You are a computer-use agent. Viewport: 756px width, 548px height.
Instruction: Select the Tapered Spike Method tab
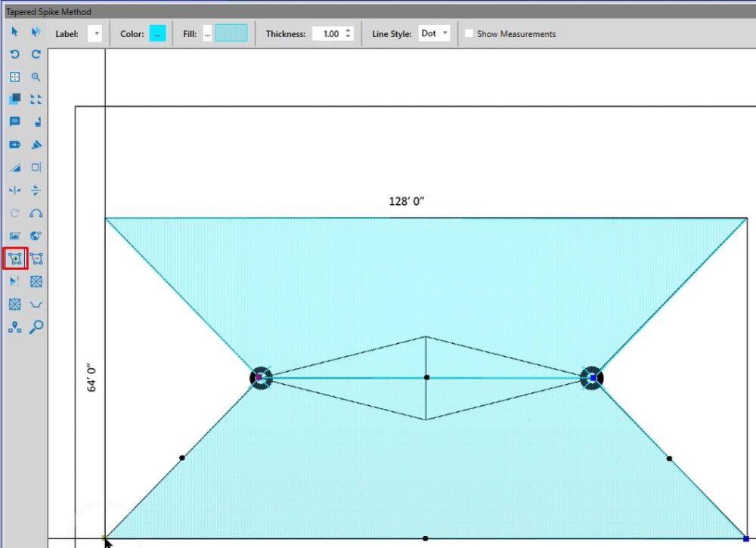49,12
